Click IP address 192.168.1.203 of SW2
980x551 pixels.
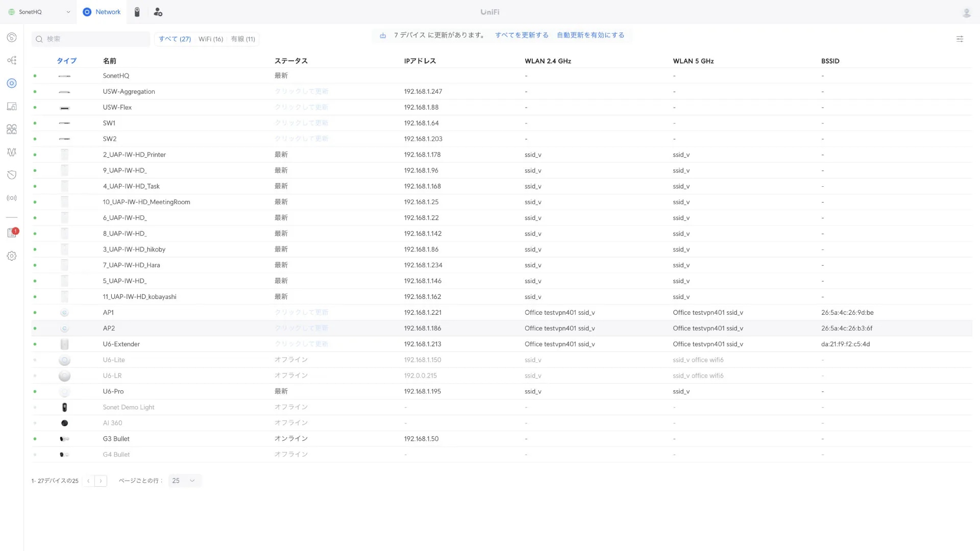pos(423,139)
